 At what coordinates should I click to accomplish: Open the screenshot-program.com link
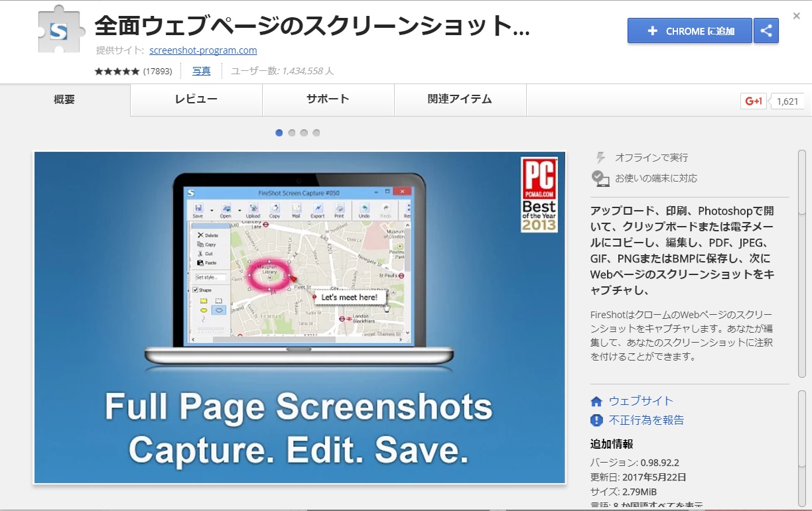pyautogui.click(x=203, y=50)
